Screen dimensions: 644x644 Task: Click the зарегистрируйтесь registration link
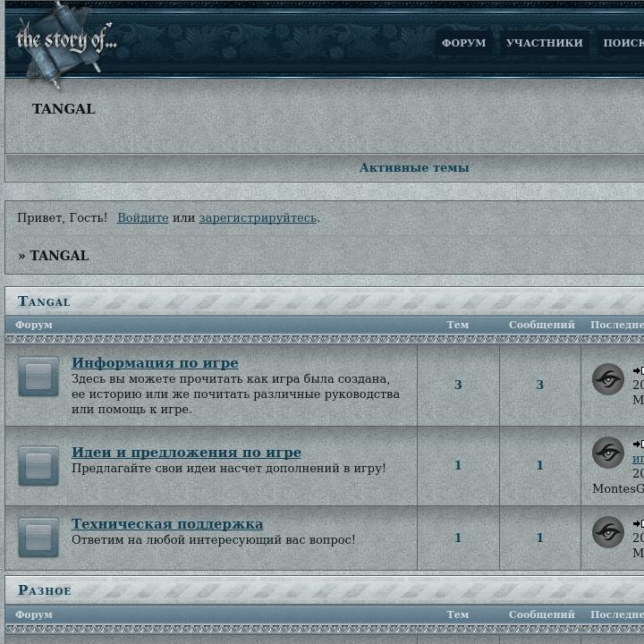258,217
